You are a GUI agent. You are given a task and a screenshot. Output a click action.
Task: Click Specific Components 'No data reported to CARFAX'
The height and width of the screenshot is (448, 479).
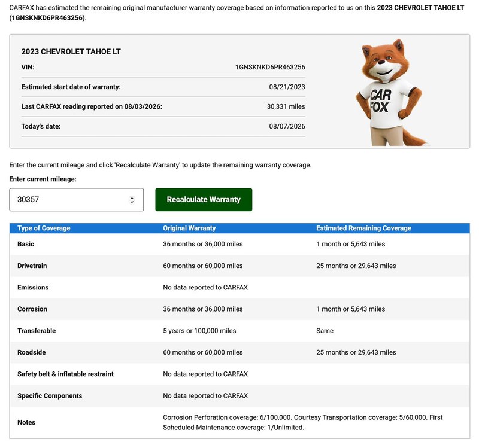pyautogui.click(x=205, y=396)
